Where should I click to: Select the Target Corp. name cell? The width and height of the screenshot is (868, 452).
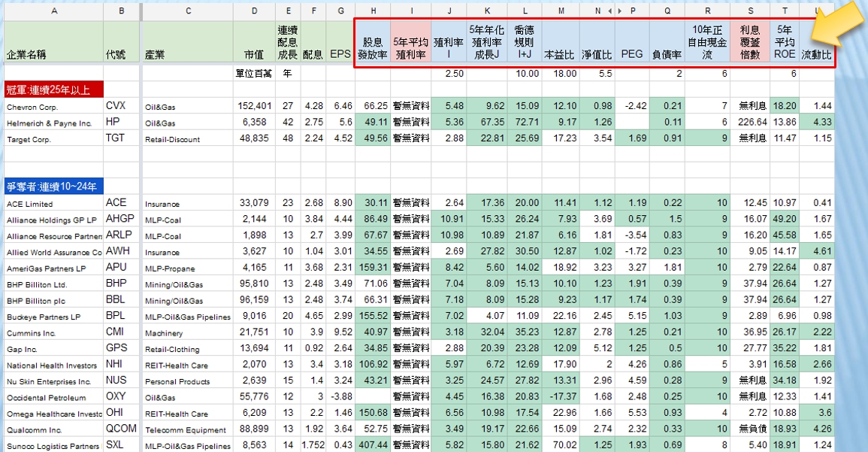click(53, 138)
